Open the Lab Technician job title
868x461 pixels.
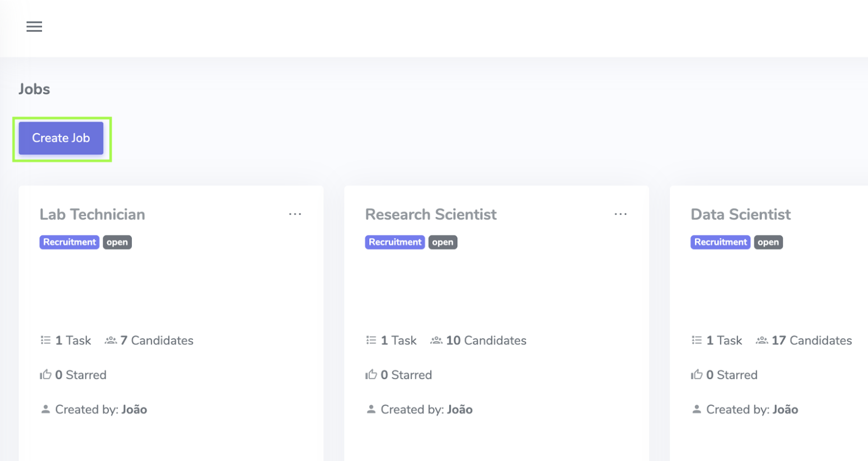coord(92,214)
